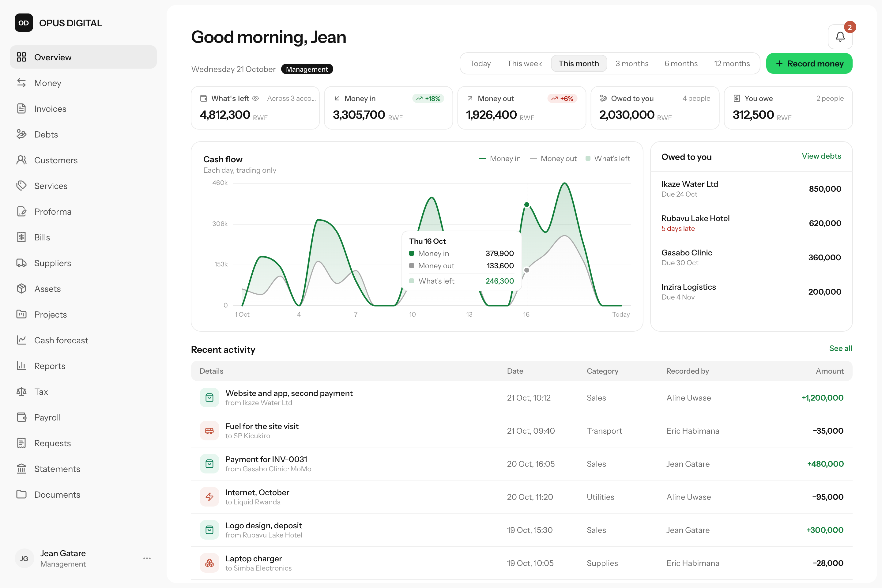Open the Owed to you summary card
This screenshot has height=588, width=882.
(x=655, y=108)
